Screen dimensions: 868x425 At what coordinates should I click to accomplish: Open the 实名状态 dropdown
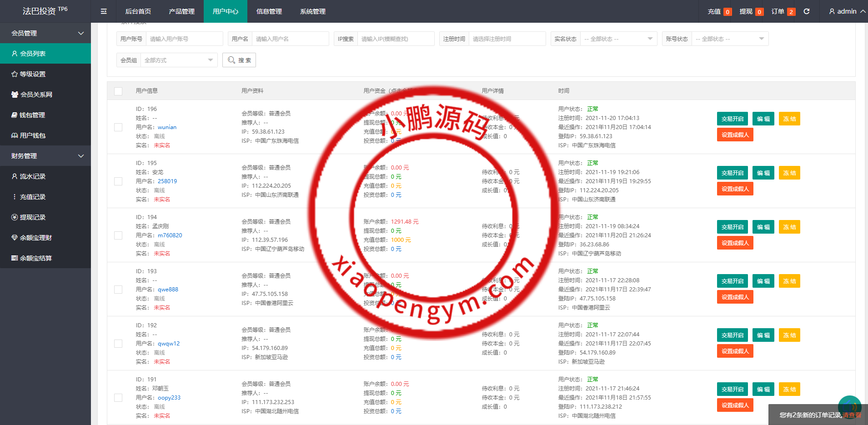tap(618, 39)
